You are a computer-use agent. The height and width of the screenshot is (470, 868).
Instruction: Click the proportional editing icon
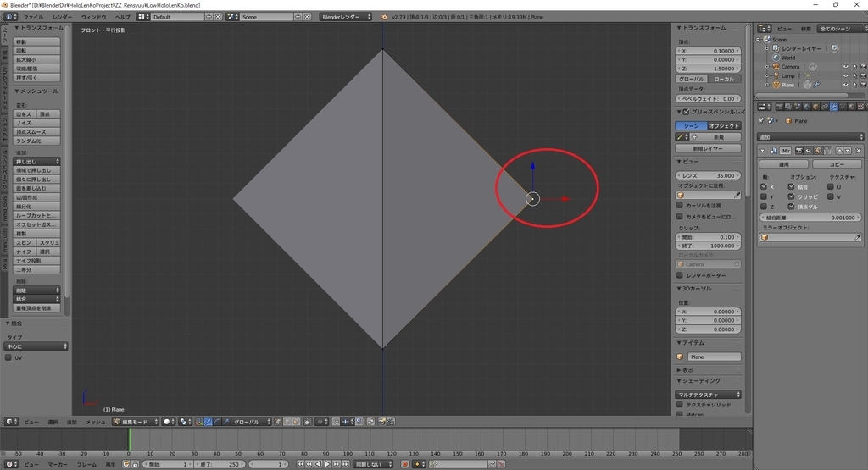point(322,422)
